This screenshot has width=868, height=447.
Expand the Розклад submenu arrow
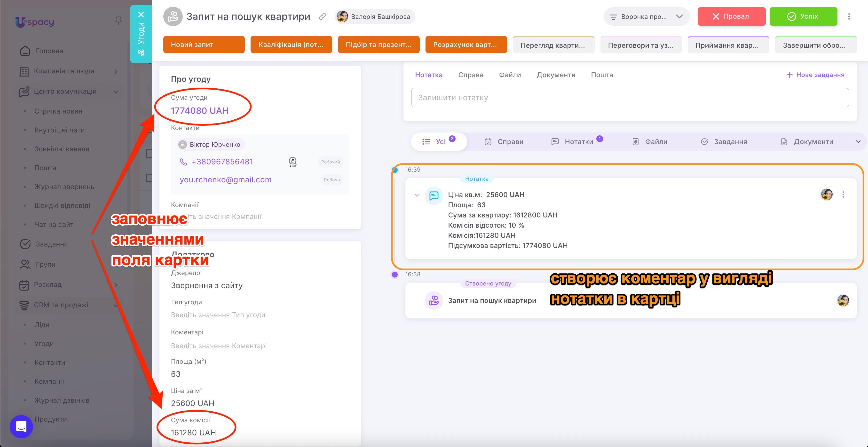pyautogui.click(x=116, y=285)
